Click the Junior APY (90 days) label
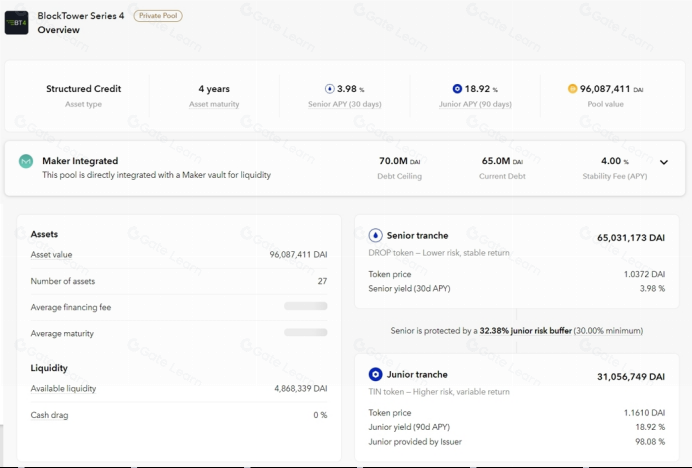 475,104
